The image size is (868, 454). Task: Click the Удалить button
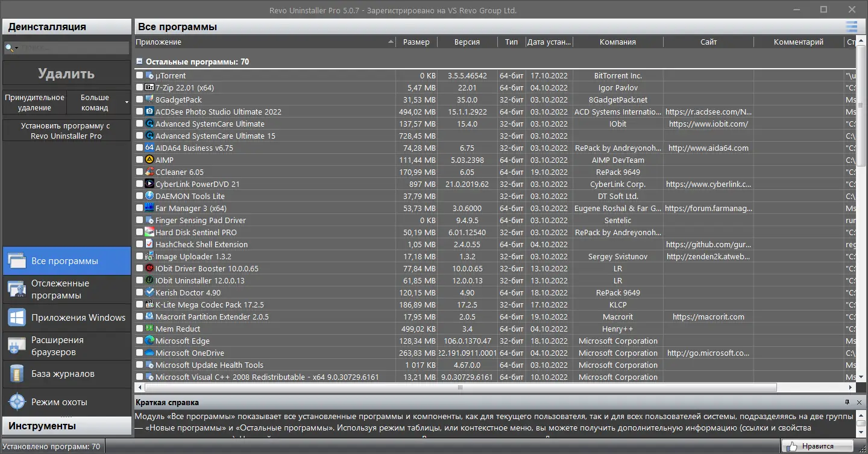[66, 74]
